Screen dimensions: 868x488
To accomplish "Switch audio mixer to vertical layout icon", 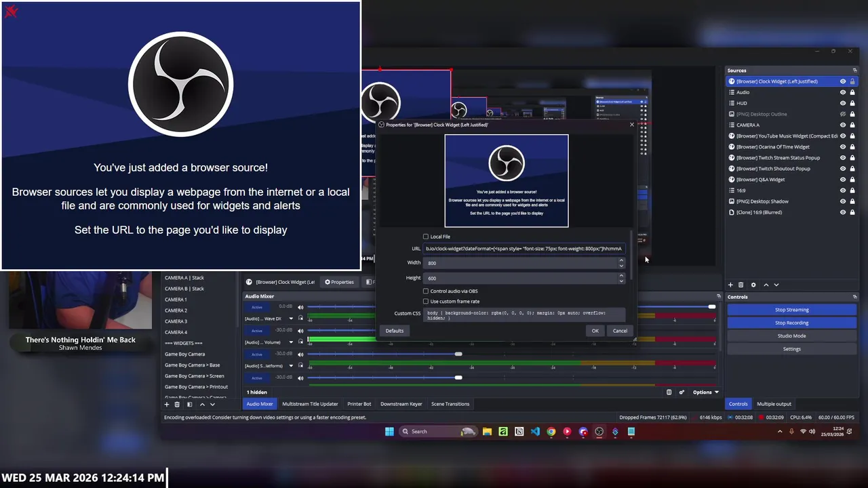I will click(669, 392).
